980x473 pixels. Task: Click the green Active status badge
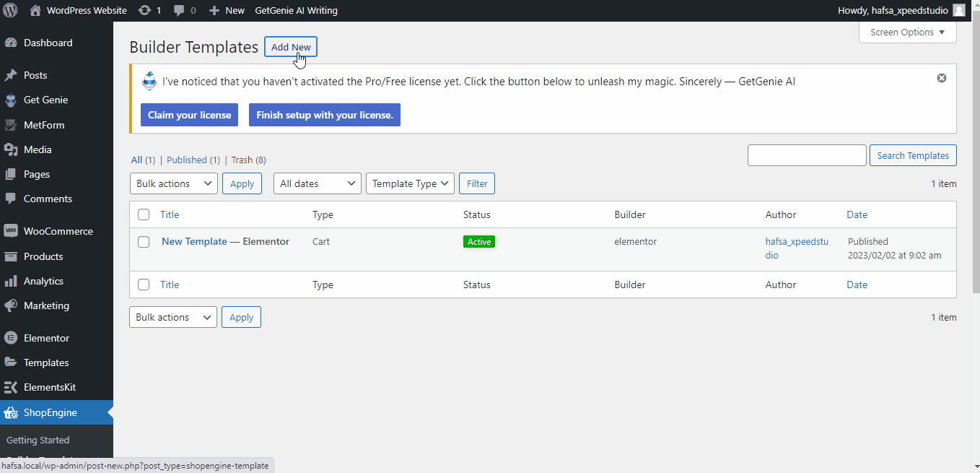click(479, 242)
